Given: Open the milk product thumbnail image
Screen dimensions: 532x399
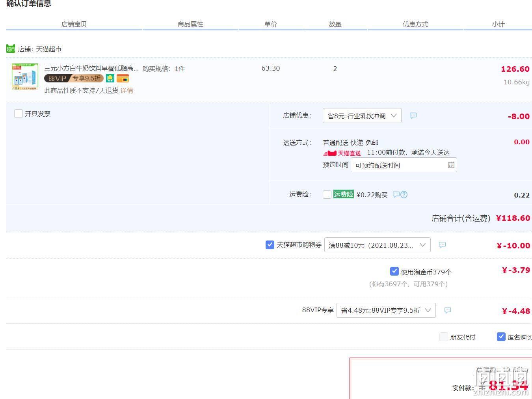Looking at the screenshot, I should click(25, 76).
